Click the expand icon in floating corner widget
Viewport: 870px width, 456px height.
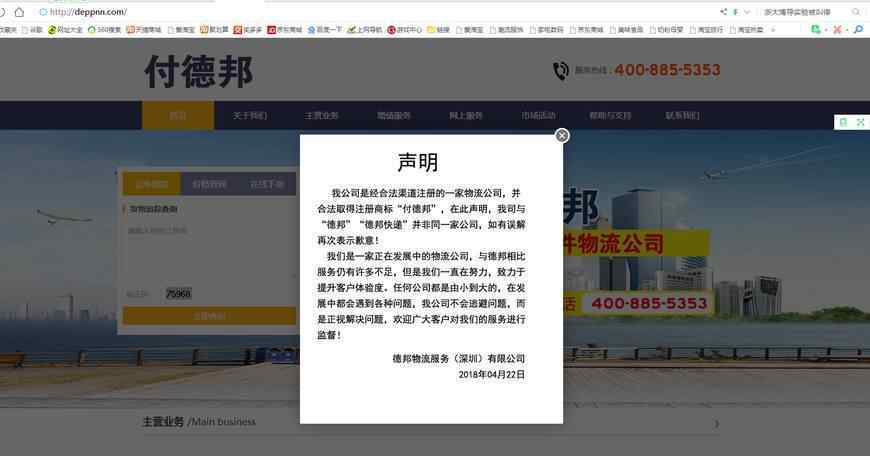(x=860, y=122)
